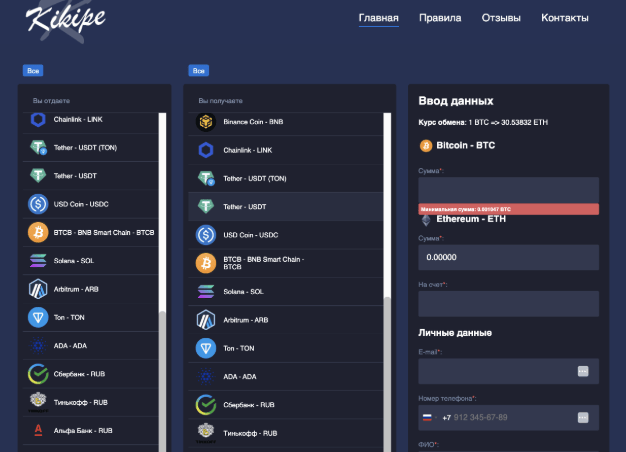Open the Главная menu item
The height and width of the screenshot is (452, 626).
coord(378,18)
